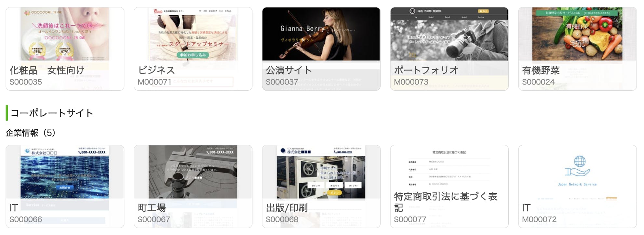Open the Gianna Berry violinist template image
This screenshot has height=235, width=644.
point(321,34)
